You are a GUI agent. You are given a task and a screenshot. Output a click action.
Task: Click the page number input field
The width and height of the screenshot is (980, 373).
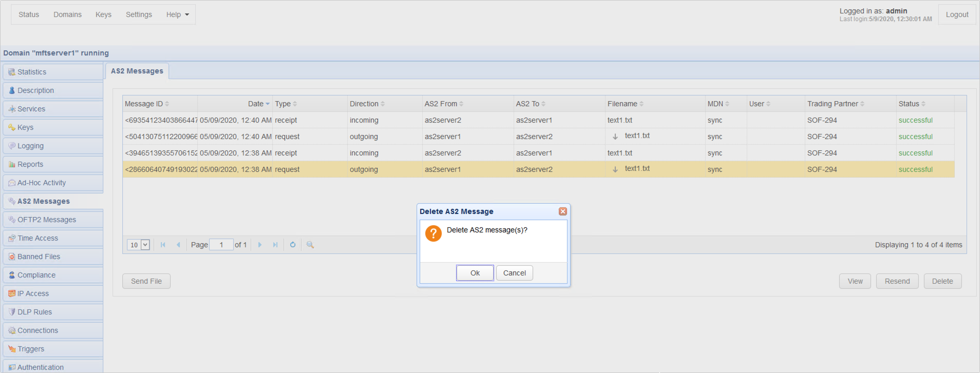(x=221, y=245)
